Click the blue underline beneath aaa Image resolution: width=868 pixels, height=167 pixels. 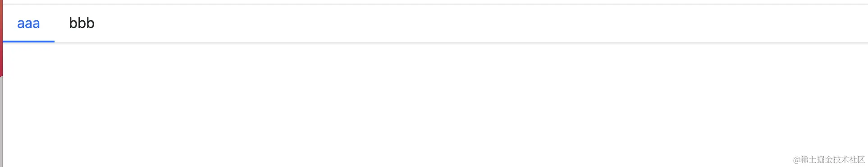point(28,42)
